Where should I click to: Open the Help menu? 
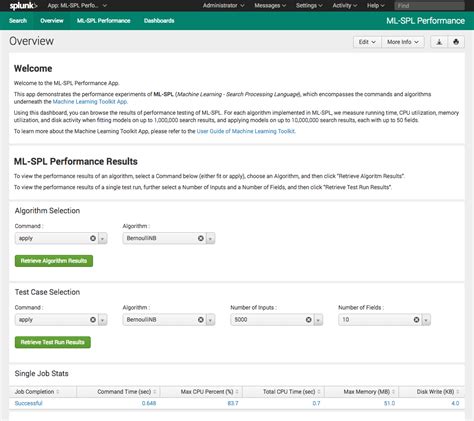[x=376, y=6]
